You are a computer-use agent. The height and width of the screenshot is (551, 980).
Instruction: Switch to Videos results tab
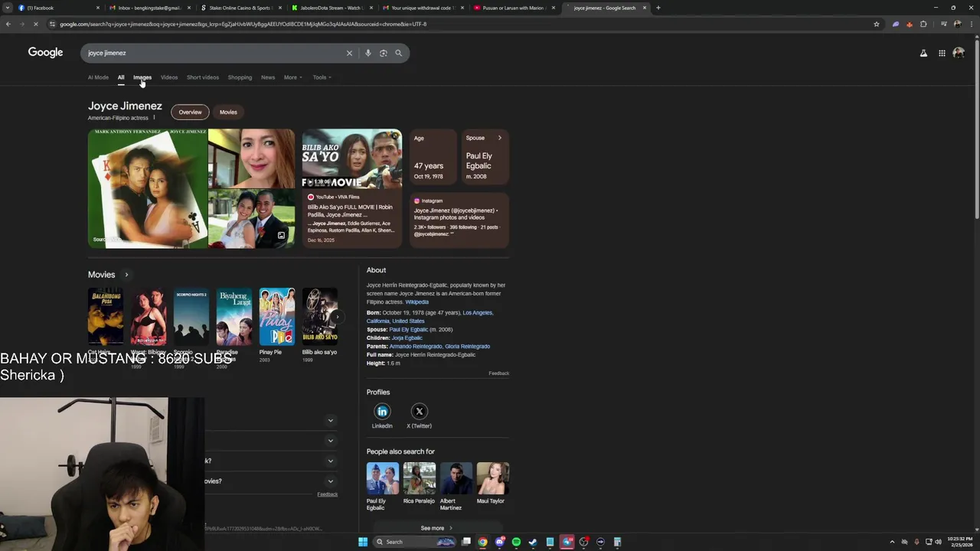tap(169, 77)
